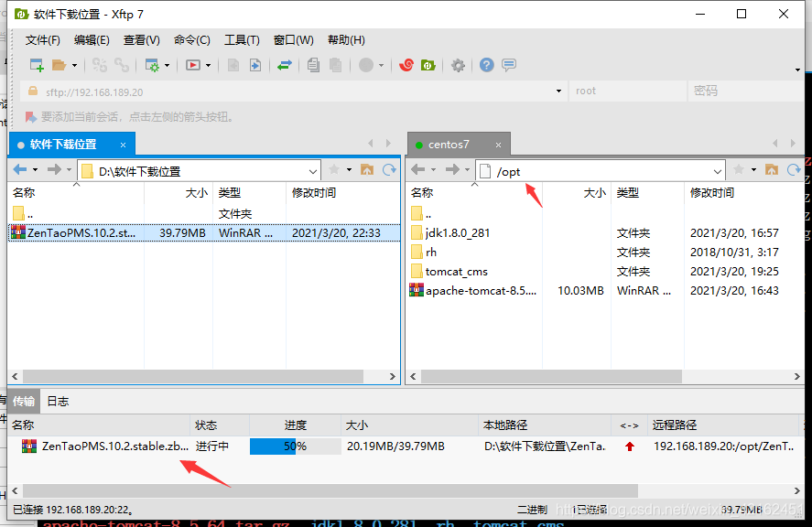Switch to the 日志 tab

click(x=58, y=402)
